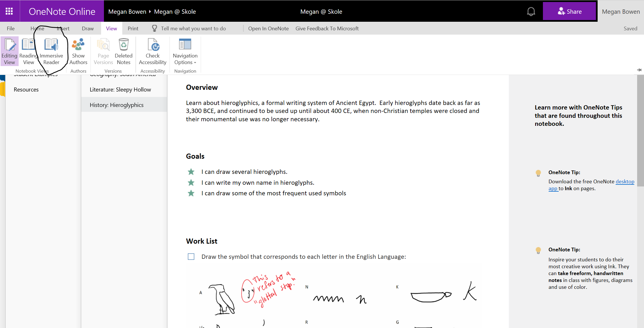This screenshot has height=328, width=644.
Task: Click Megan Bowen breadcrumb link
Action: point(127,11)
